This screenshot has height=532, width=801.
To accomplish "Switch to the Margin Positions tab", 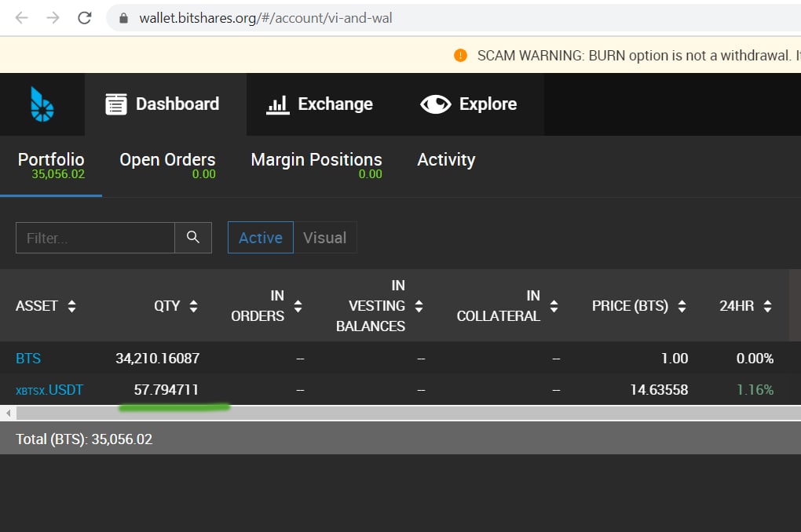I will (x=316, y=166).
